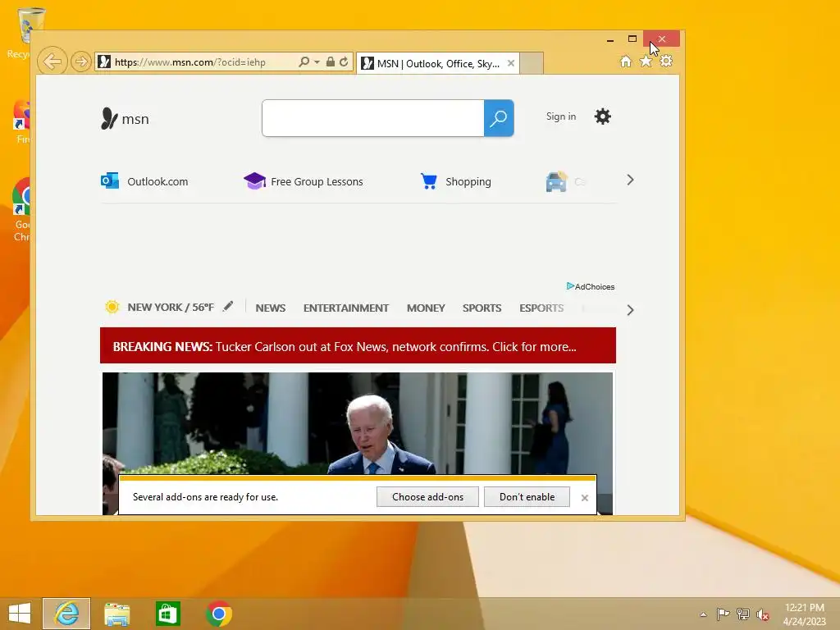The width and height of the screenshot is (840, 630).
Task: Open MSN settings gear icon
Action: 603,116
